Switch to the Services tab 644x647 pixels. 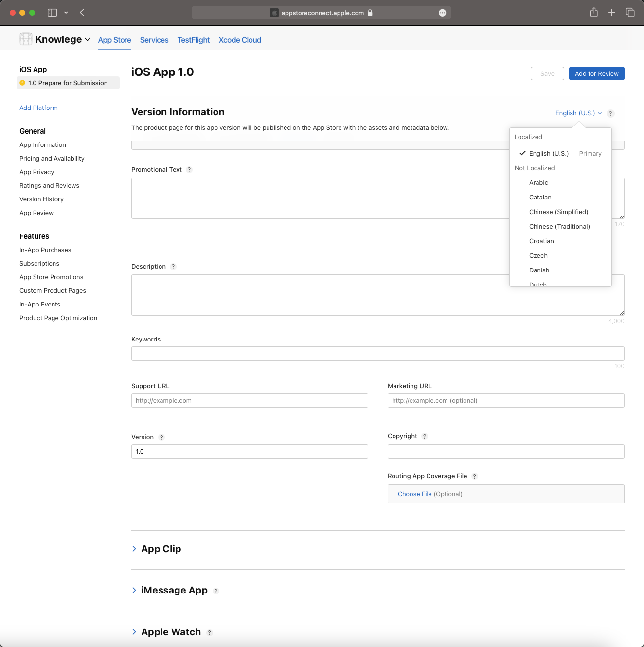154,40
